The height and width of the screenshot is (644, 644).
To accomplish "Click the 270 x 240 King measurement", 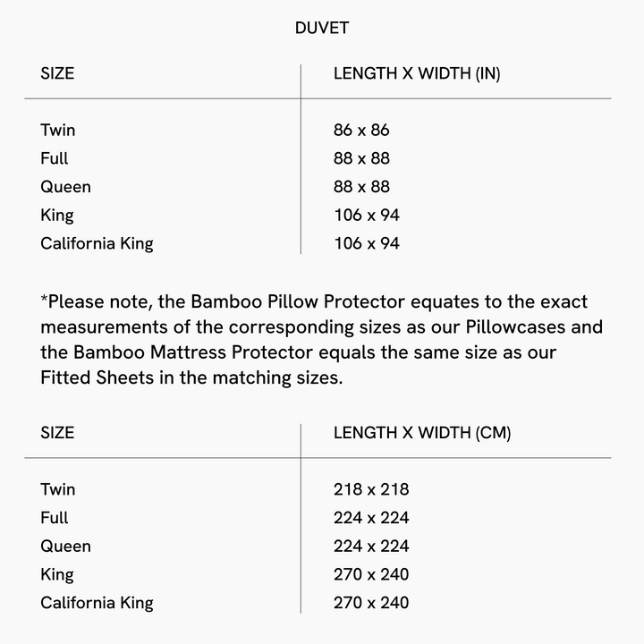I will point(371,574).
